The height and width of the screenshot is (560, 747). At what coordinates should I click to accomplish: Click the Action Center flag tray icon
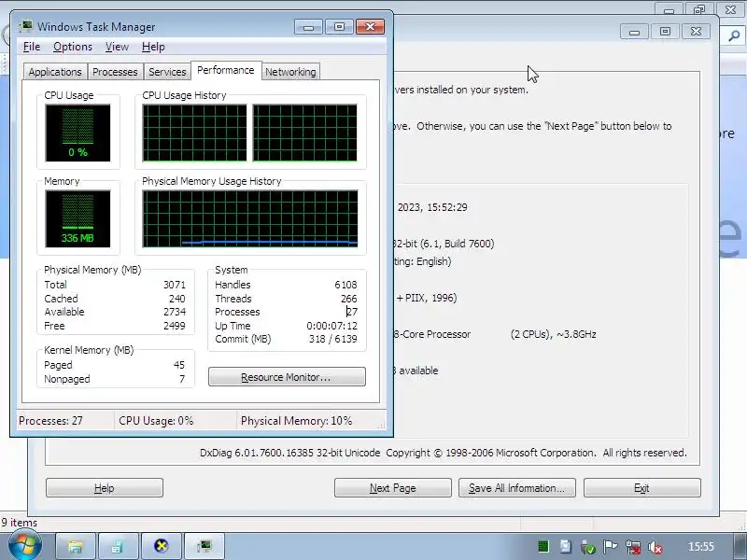tap(610, 547)
